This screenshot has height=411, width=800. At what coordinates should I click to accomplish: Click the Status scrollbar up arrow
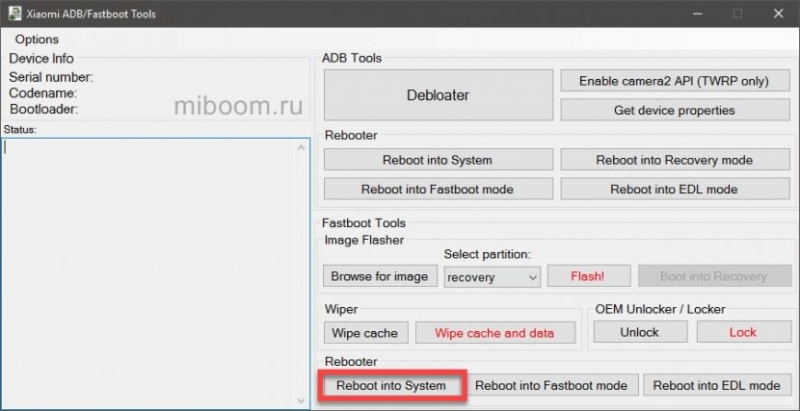click(301, 147)
